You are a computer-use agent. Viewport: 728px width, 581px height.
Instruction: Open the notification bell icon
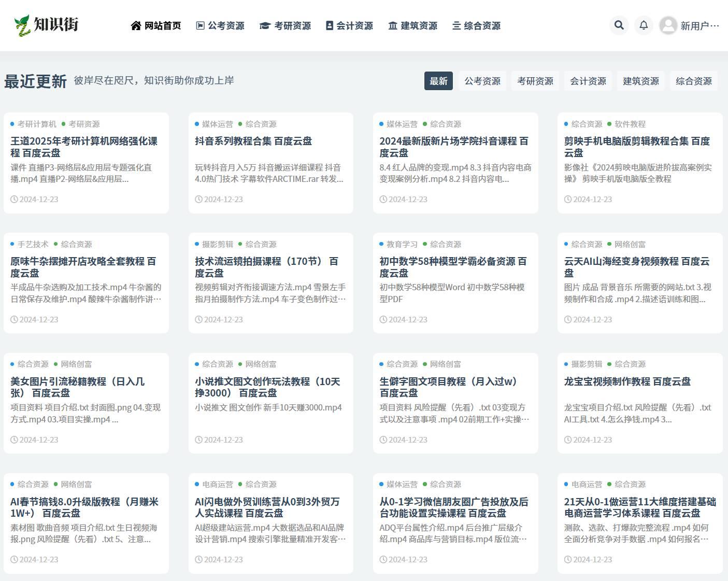[x=644, y=25]
